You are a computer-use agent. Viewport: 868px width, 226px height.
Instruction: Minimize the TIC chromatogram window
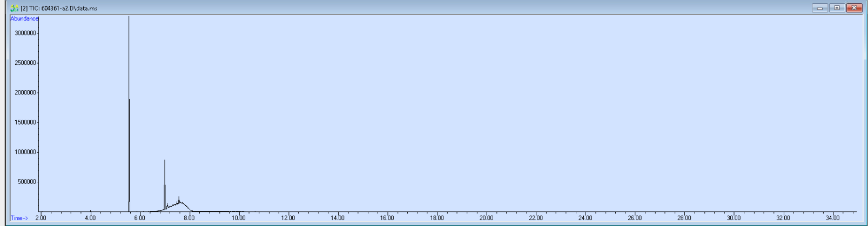tap(820, 8)
